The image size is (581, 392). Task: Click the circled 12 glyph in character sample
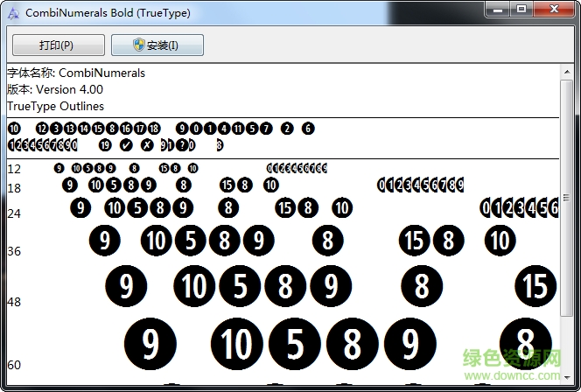pyautogui.click(x=42, y=129)
